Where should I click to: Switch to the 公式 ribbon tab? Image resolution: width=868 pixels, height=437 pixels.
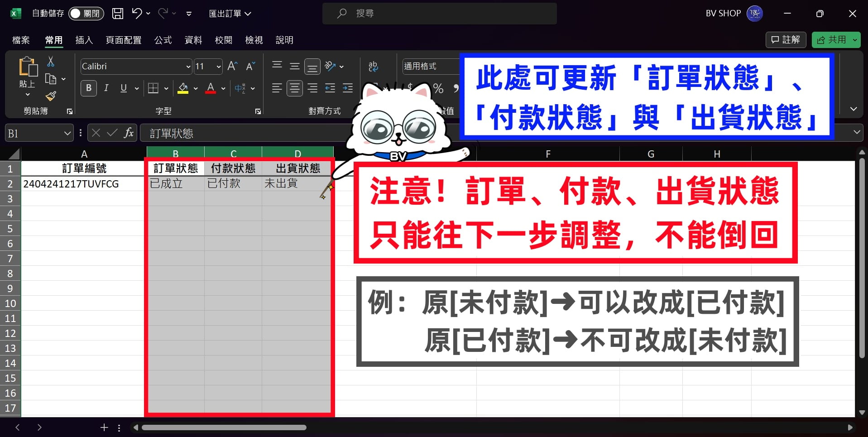pos(163,40)
